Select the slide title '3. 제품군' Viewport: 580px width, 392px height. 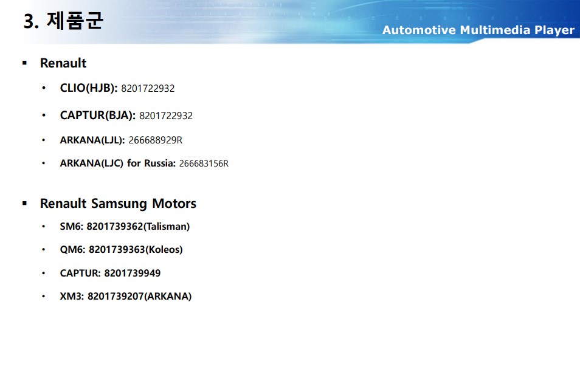(x=63, y=21)
